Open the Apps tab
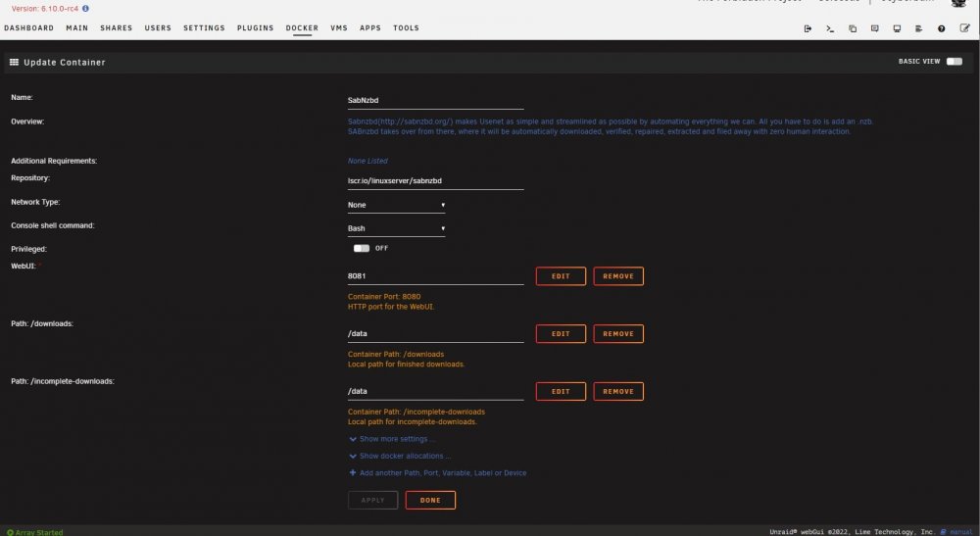This screenshot has width=980, height=536. tap(370, 28)
